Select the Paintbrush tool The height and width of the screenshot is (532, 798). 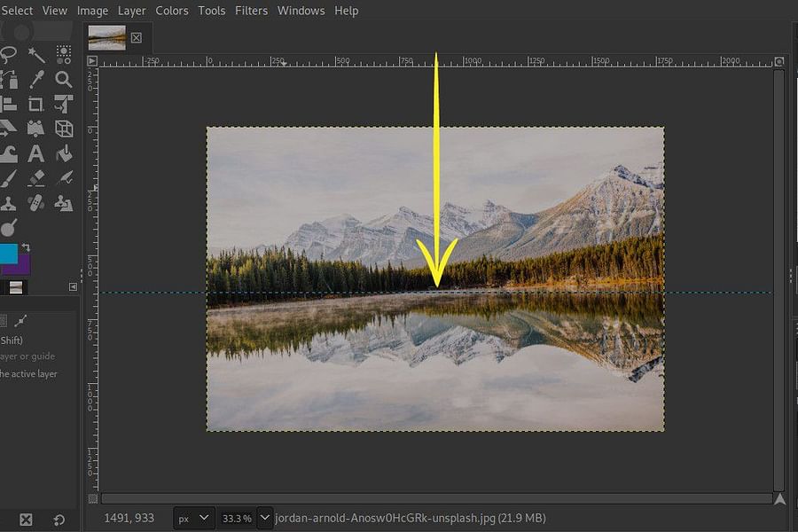[10, 177]
